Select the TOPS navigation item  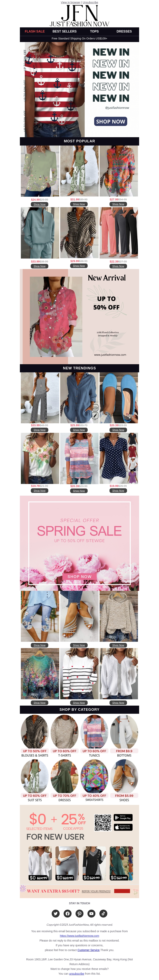click(x=94, y=32)
